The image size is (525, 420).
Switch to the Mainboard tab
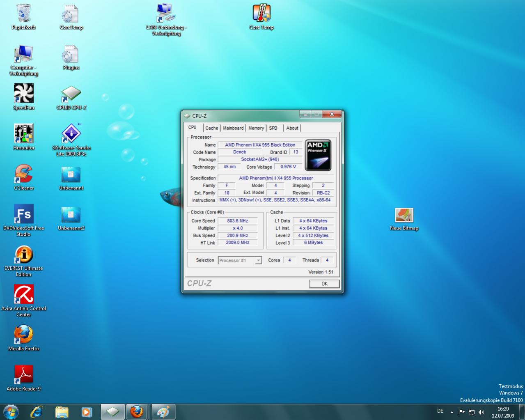point(233,128)
